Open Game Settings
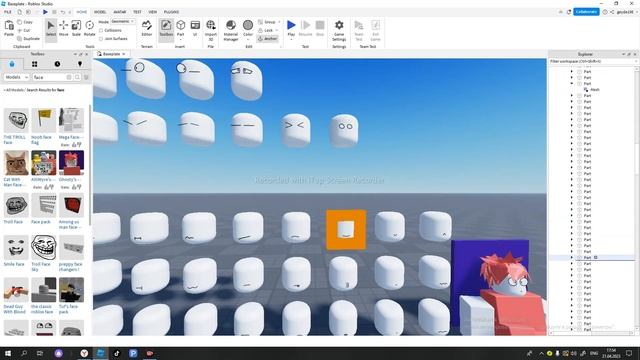Image resolution: width=640 pixels, height=360 pixels. point(339,30)
